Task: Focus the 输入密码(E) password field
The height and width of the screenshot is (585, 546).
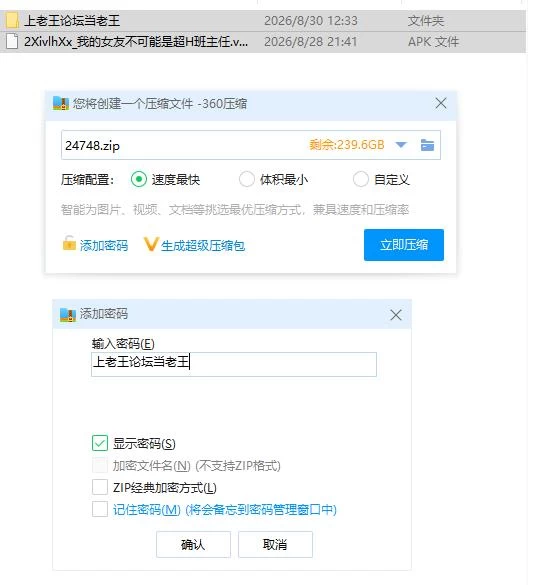Action: pos(234,364)
